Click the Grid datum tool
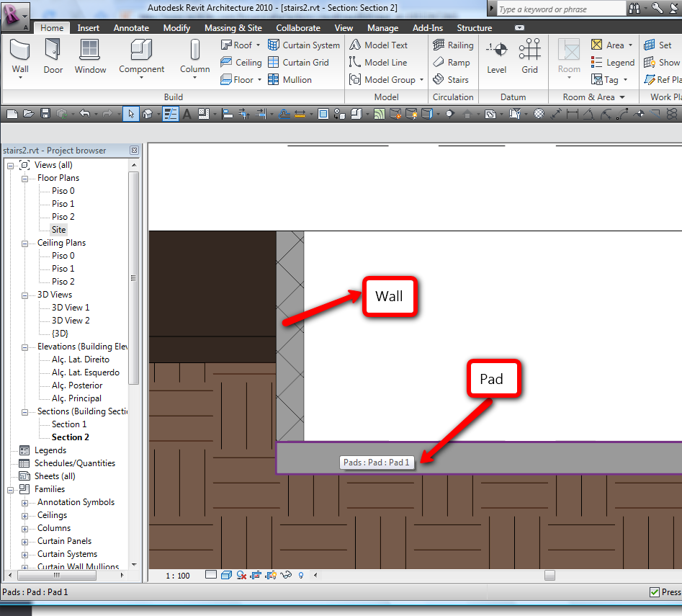682x616 pixels. [x=529, y=56]
